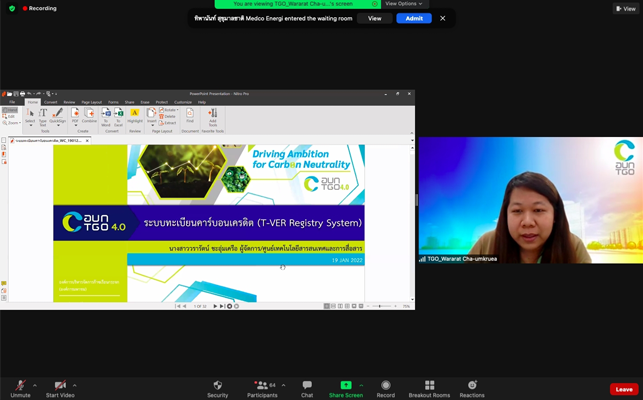Open the Chat panel
This screenshot has height=400, width=643.
click(x=307, y=389)
